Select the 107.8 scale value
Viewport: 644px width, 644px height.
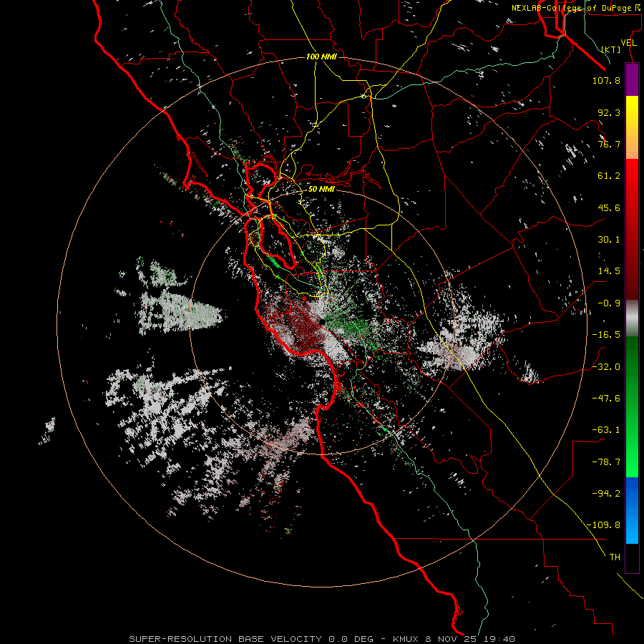point(606,80)
